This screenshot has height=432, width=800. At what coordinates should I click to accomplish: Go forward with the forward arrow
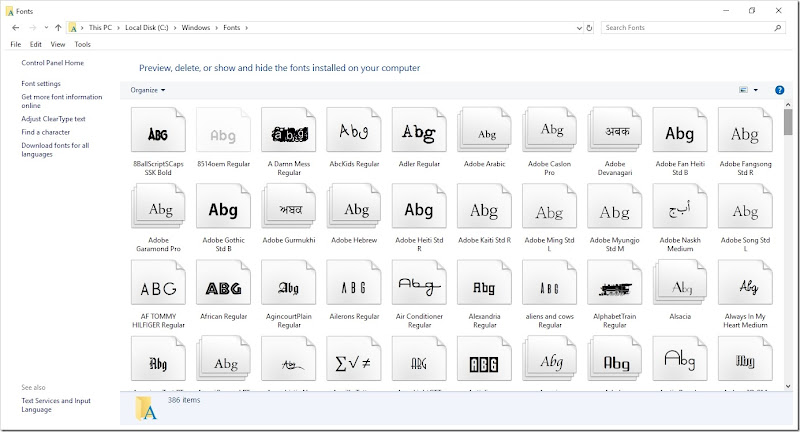pyautogui.click(x=33, y=28)
